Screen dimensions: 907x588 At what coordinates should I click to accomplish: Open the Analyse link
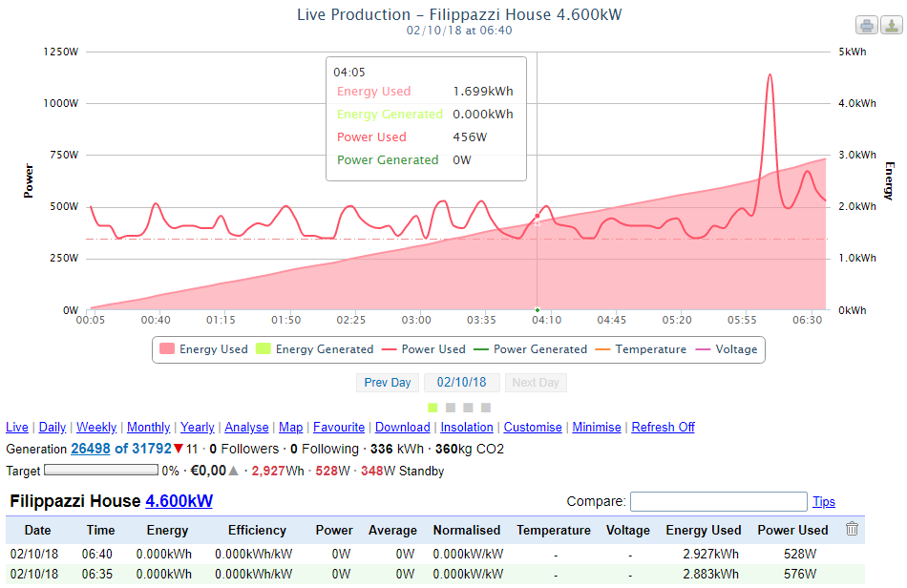(246, 428)
